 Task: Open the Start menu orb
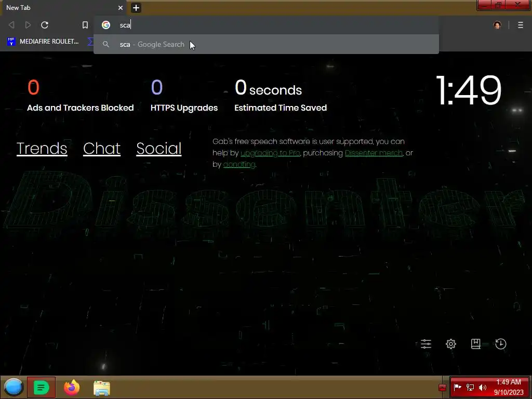tap(13, 387)
